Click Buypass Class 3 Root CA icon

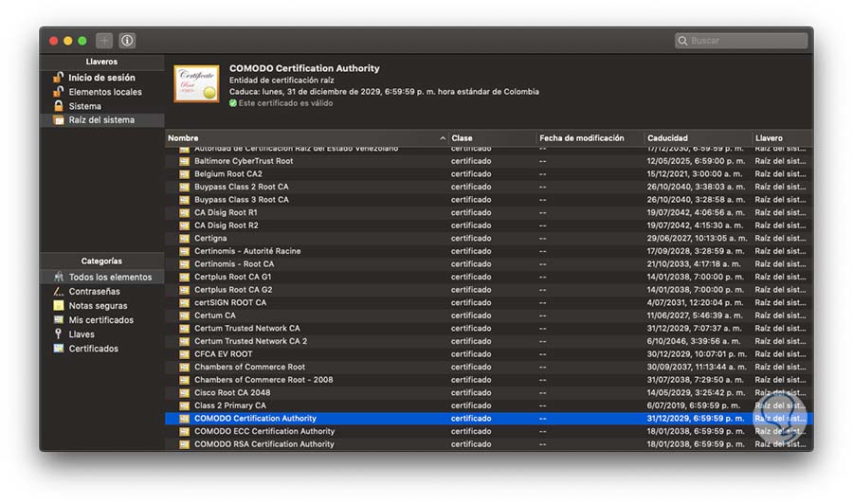[185, 200]
